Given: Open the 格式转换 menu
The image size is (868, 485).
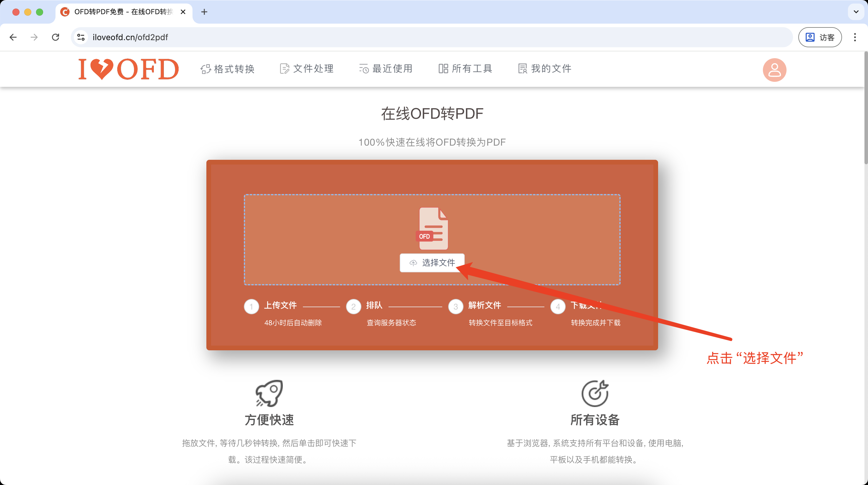Looking at the screenshot, I should 228,69.
